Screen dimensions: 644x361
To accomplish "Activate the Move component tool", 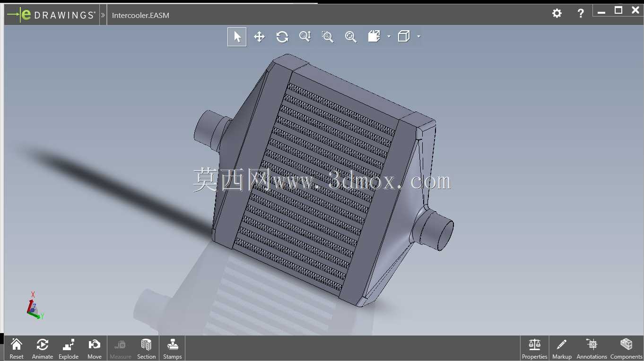I will 95,348.
